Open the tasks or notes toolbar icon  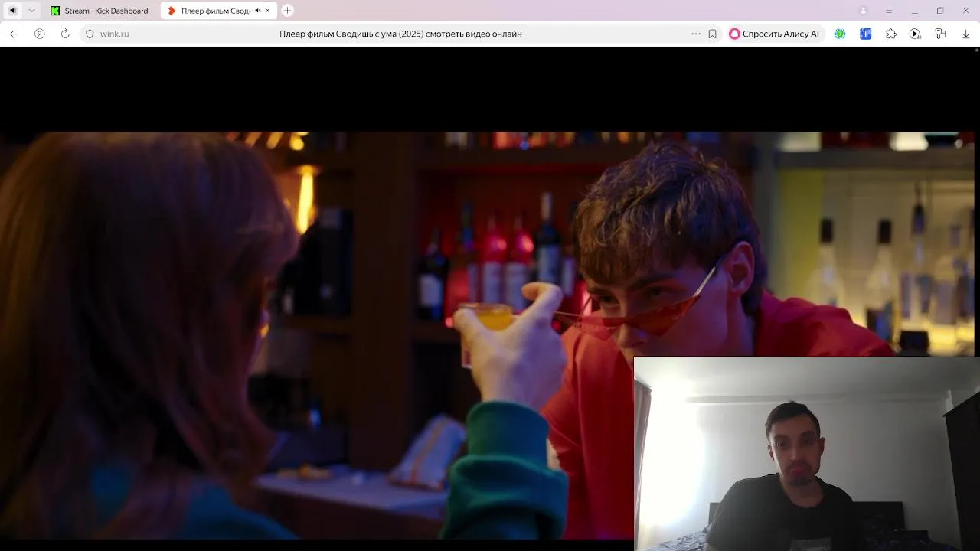pyautogui.click(x=940, y=34)
